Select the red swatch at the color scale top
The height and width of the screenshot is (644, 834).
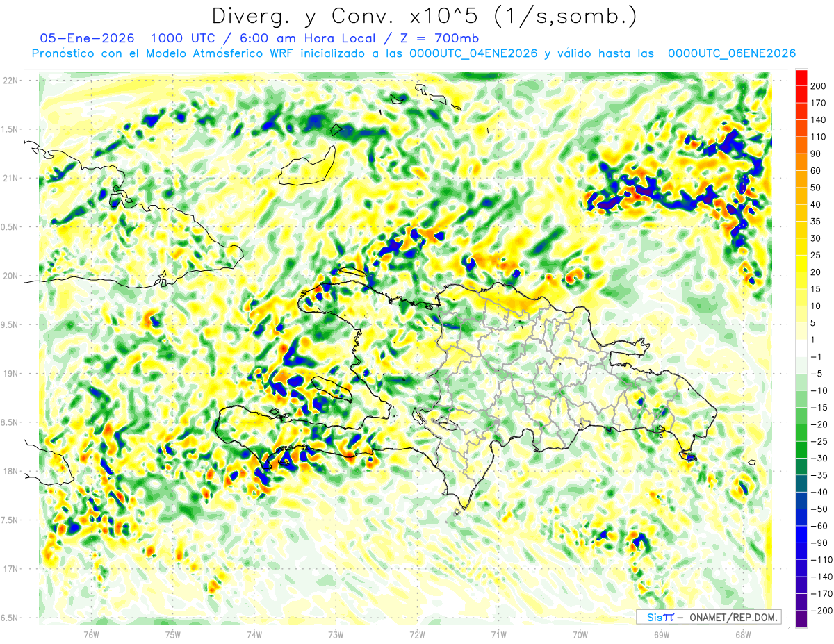(x=801, y=78)
